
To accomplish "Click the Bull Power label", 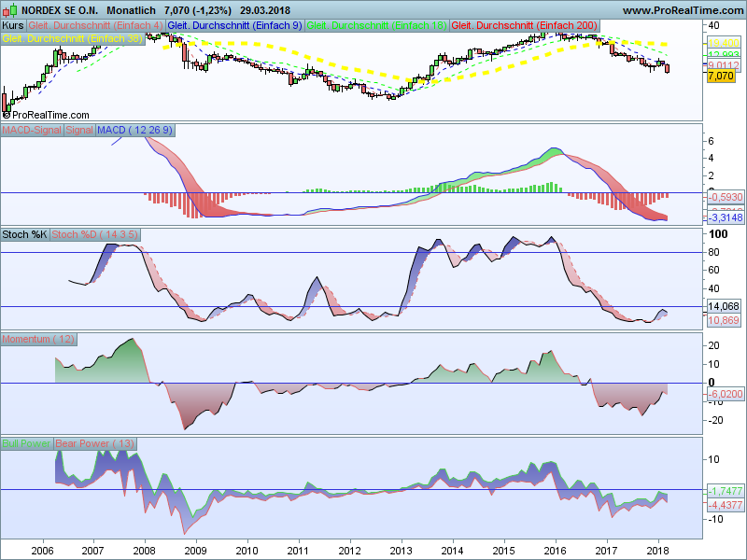I will click(x=26, y=443).
